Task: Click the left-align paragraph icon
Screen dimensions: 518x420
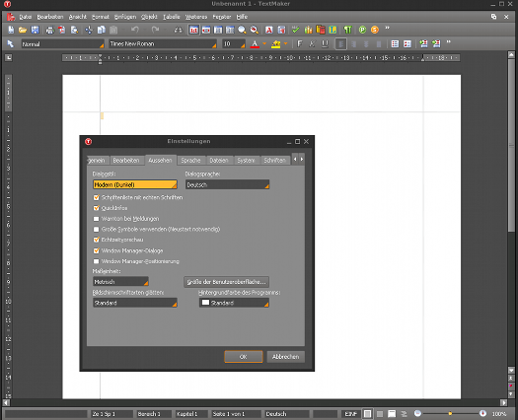Action: coord(341,44)
